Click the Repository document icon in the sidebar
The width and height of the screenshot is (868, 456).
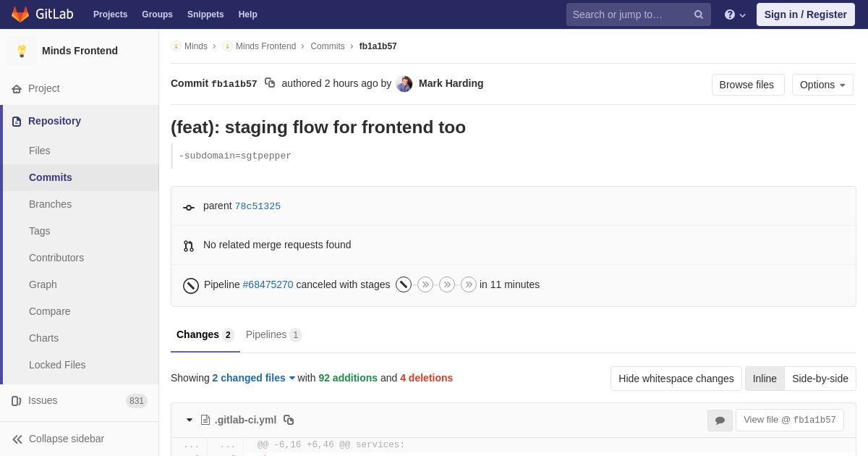pos(17,122)
